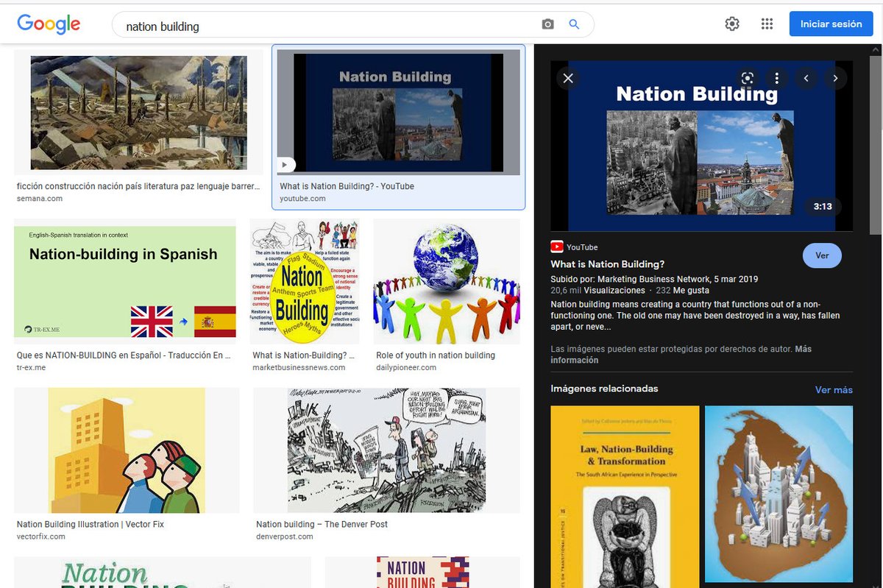883x588 pixels.
Task: Select the YouTube Nation Building result thumbnail
Action: pyautogui.click(x=398, y=113)
